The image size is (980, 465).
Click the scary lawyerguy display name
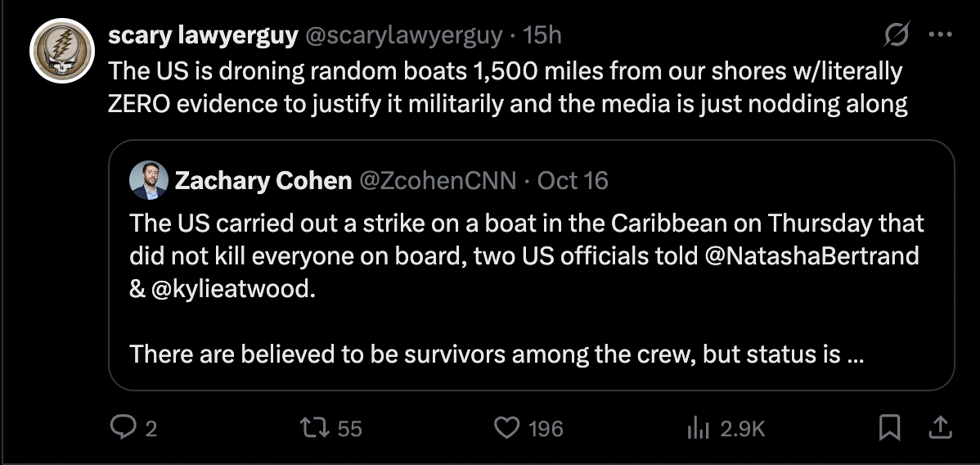point(202,34)
